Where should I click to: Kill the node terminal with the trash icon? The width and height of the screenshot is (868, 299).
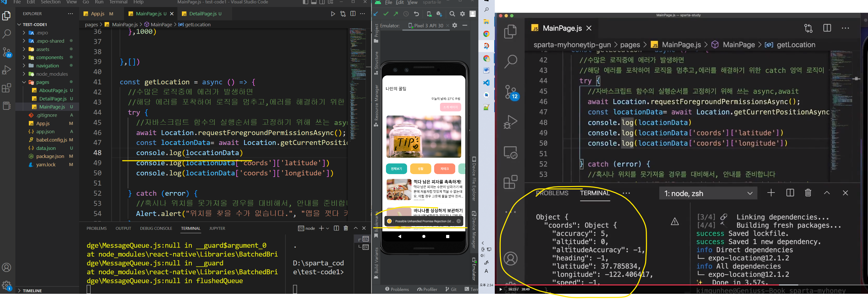pos(346,228)
